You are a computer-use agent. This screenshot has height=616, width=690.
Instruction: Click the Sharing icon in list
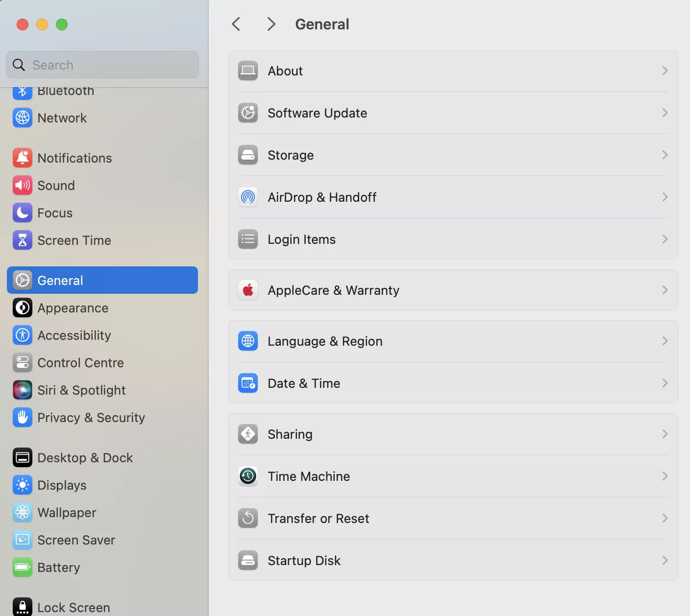pos(248,434)
